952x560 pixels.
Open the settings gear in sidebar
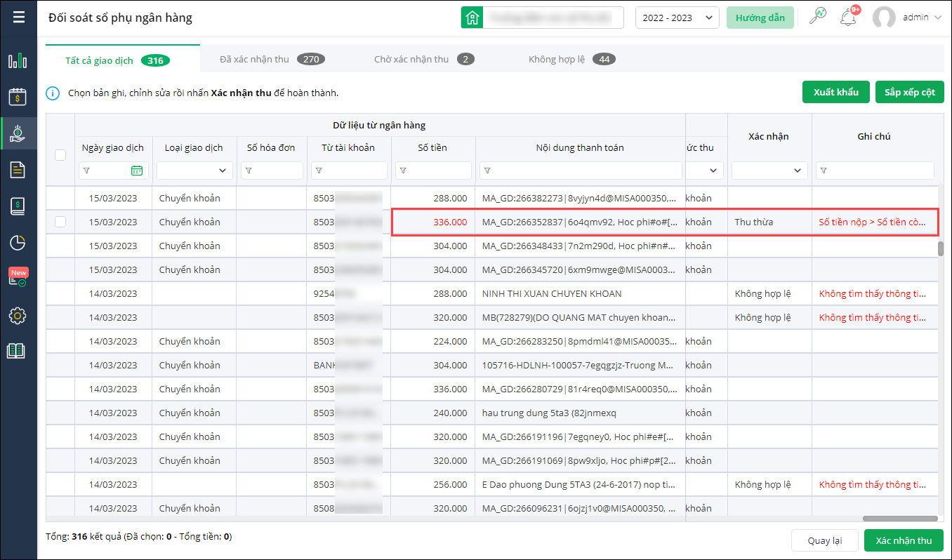point(18,316)
